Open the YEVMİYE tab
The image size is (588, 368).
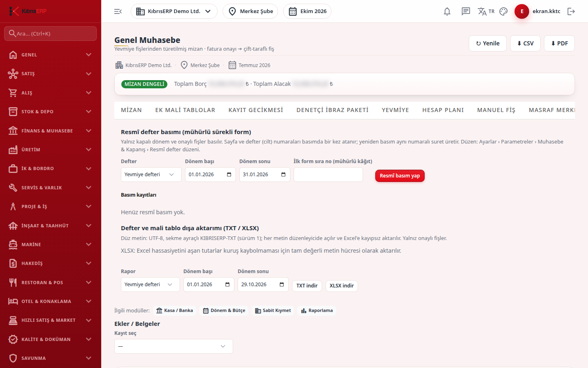395,110
